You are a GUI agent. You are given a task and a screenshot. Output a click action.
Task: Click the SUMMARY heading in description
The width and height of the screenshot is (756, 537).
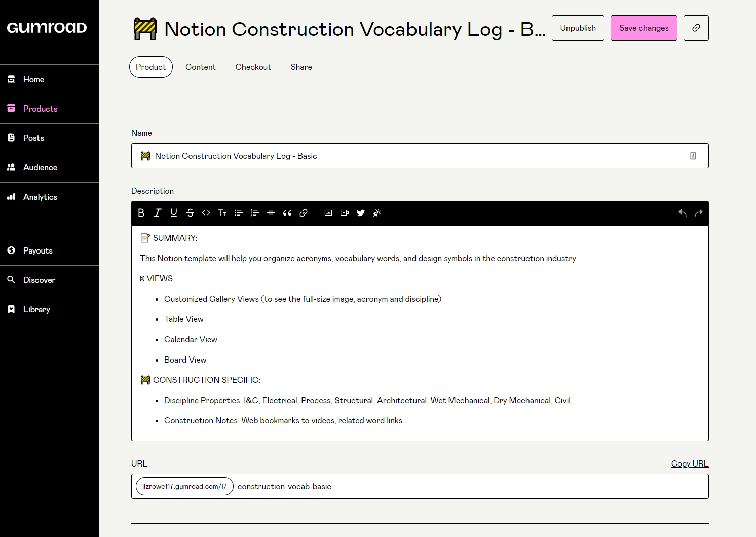tap(169, 238)
